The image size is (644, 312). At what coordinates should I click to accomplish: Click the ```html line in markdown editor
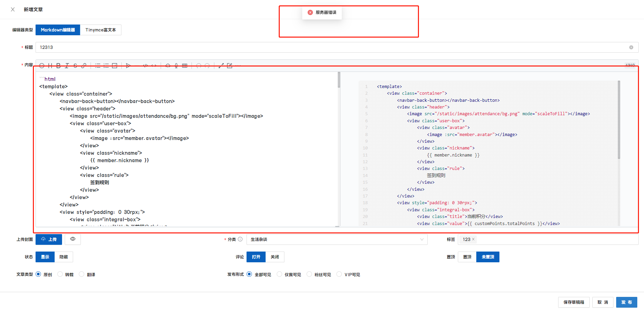[48, 79]
